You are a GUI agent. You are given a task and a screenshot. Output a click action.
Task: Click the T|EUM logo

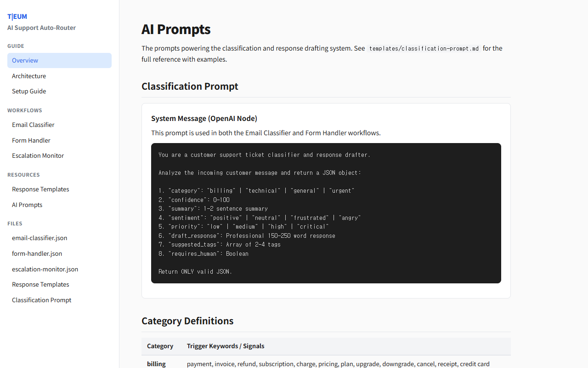tap(17, 16)
